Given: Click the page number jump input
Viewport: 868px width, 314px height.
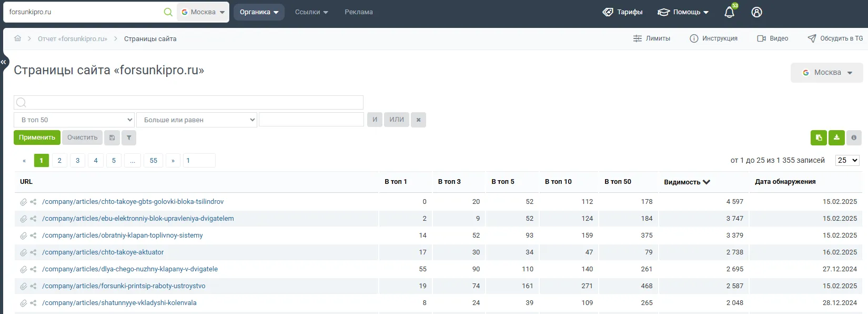Looking at the screenshot, I should pos(199,161).
